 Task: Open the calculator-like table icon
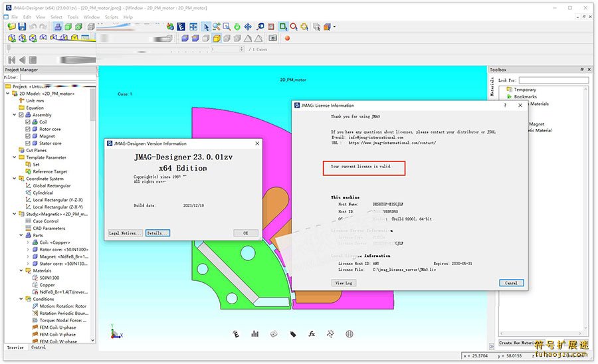[x=271, y=27]
